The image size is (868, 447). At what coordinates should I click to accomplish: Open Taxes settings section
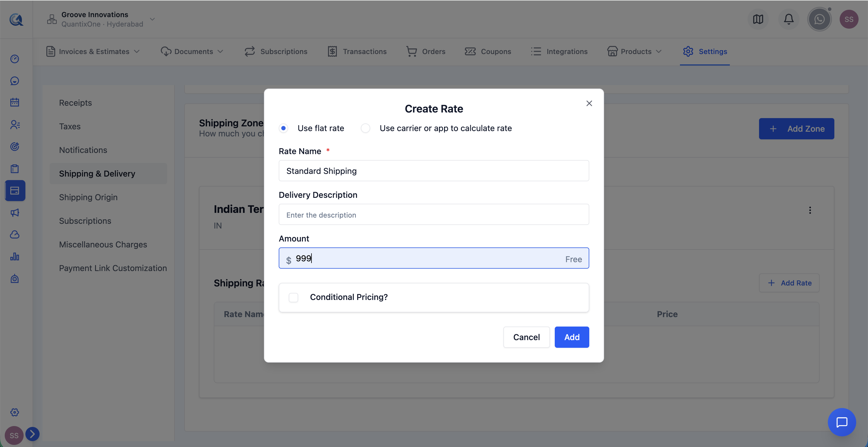tap(70, 126)
